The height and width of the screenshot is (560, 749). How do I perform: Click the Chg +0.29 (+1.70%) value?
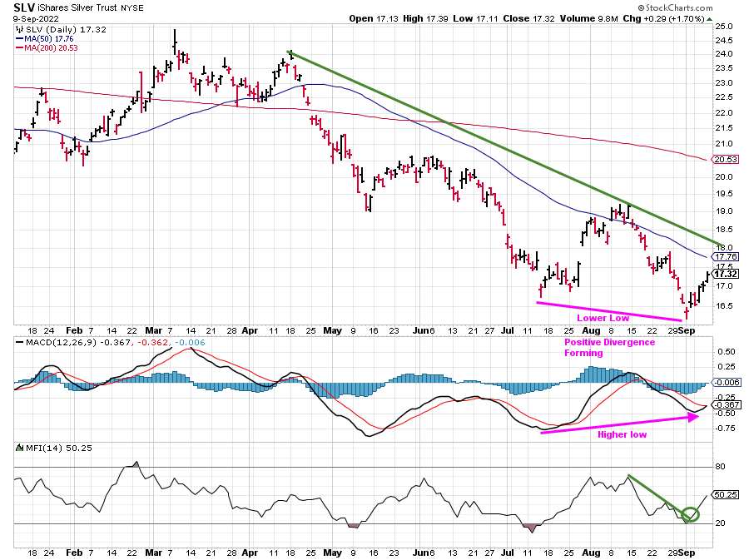(x=664, y=18)
